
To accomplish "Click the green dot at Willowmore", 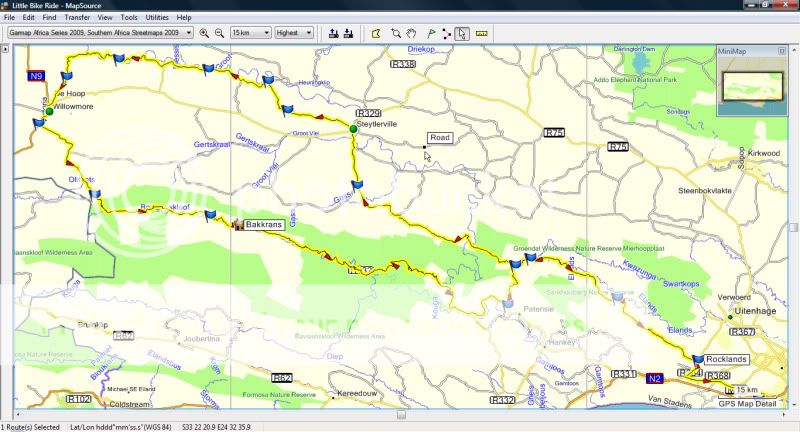I will point(49,111).
